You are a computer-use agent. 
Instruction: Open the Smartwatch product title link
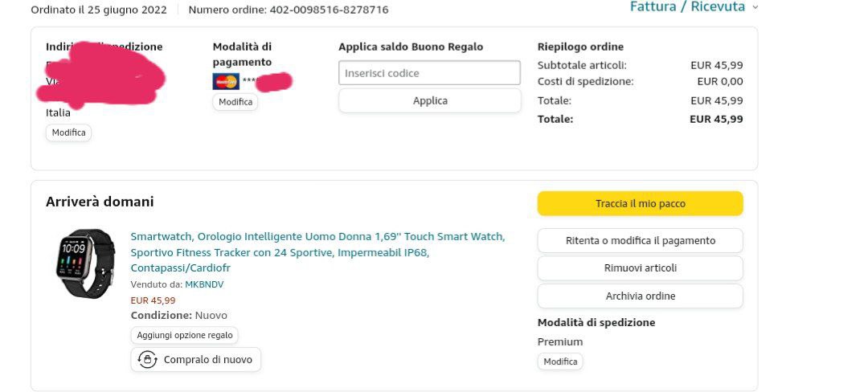click(x=317, y=252)
